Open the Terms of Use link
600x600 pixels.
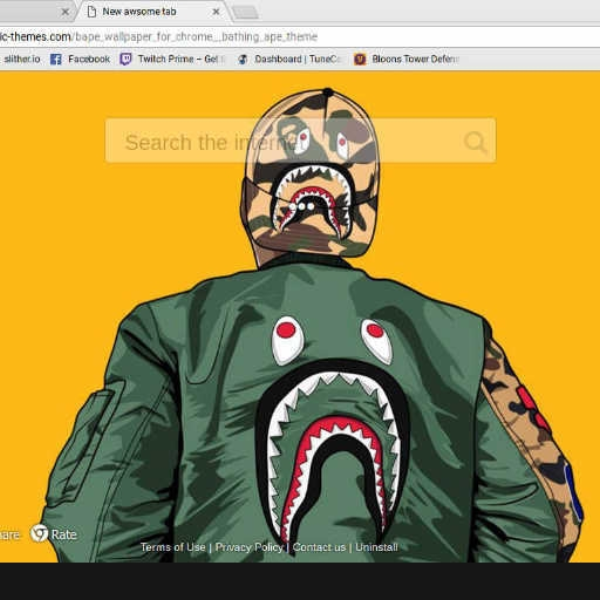[x=173, y=547]
